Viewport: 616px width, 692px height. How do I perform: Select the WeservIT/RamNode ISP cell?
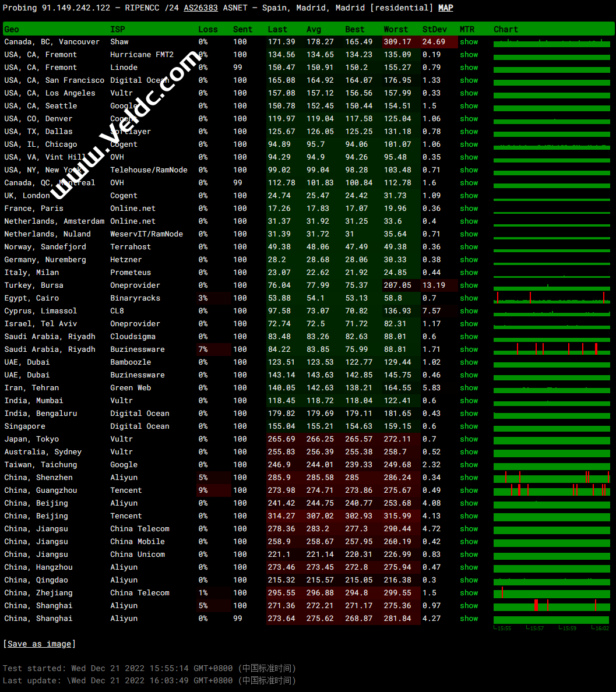pos(147,234)
